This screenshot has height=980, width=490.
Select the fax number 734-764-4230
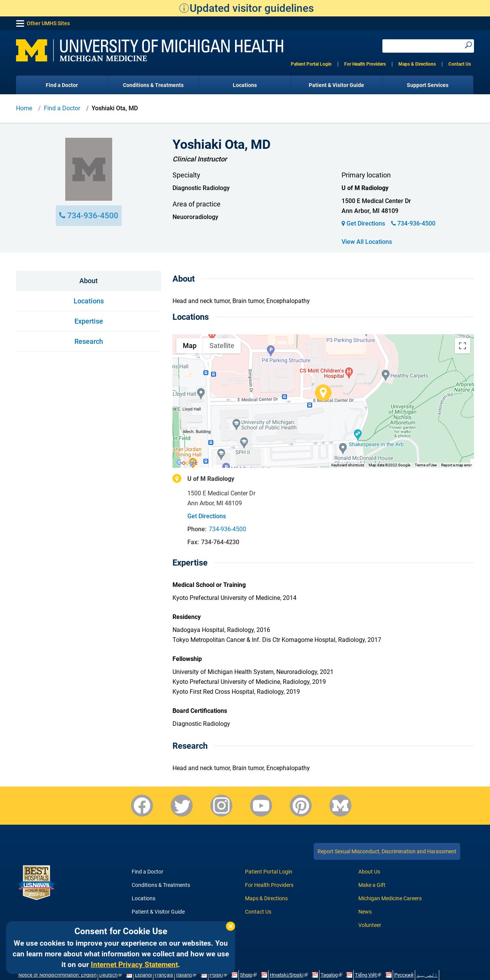(x=220, y=542)
